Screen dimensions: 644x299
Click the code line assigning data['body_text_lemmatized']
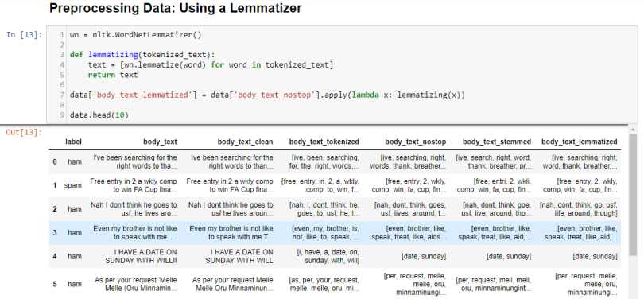pyautogui.click(x=267, y=95)
